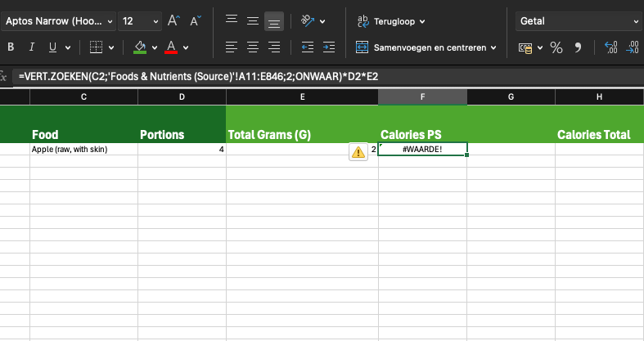Open text orientation options
This screenshot has height=341, width=644.
(x=308, y=20)
